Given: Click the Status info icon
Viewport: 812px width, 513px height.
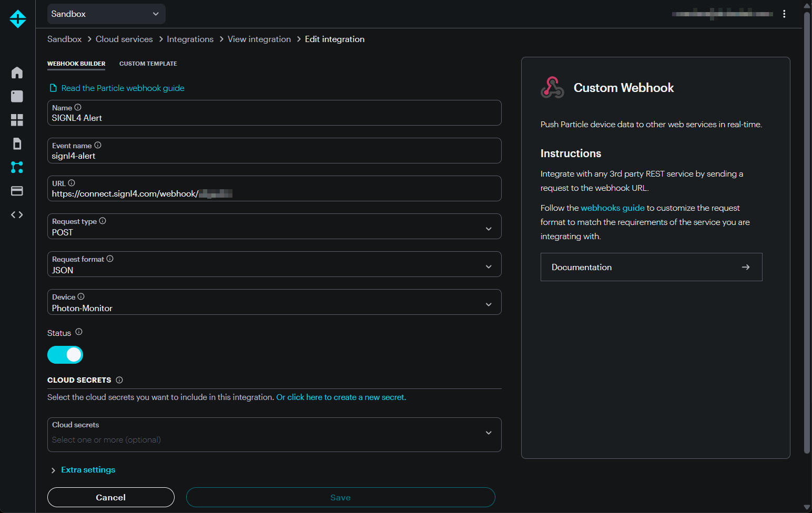Looking at the screenshot, I should [x=79, y=332].
